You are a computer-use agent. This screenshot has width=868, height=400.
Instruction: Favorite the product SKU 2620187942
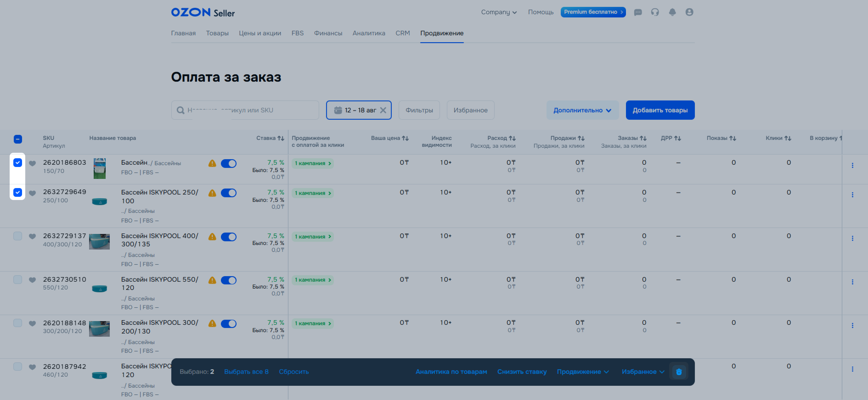pos(32,367)
